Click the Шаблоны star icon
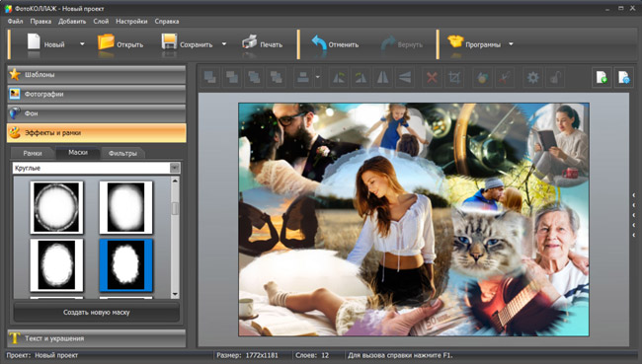The width and height of the screenshot is (642, 364). point(15,74)
